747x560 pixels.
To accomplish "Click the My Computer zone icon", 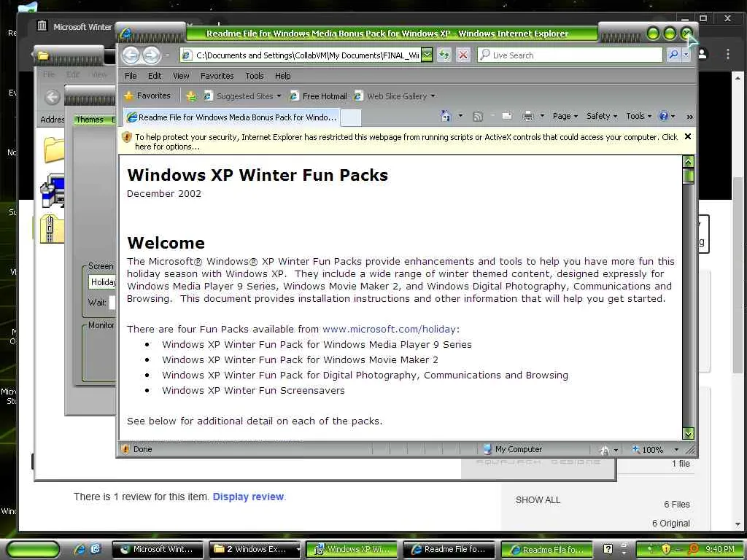I will tap(487, 449).
